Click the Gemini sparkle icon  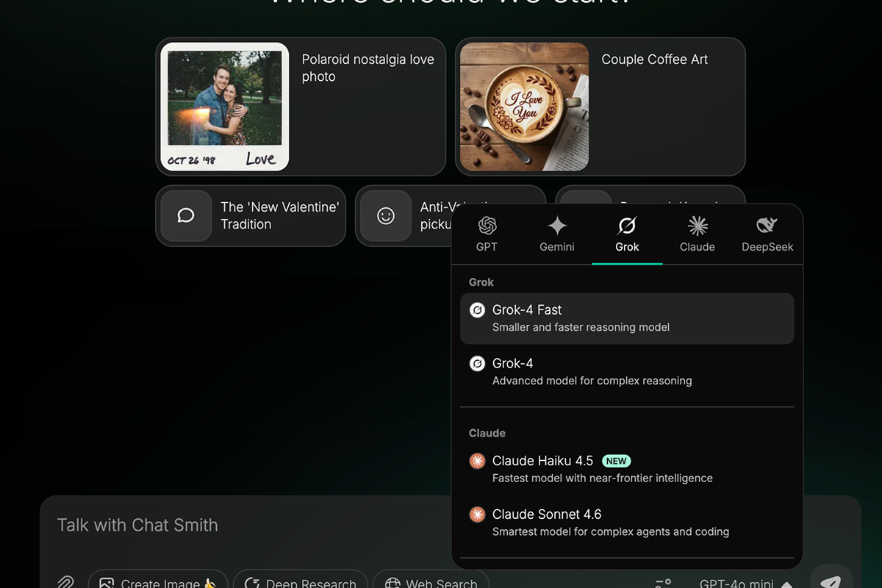click(x=557, y=225)
